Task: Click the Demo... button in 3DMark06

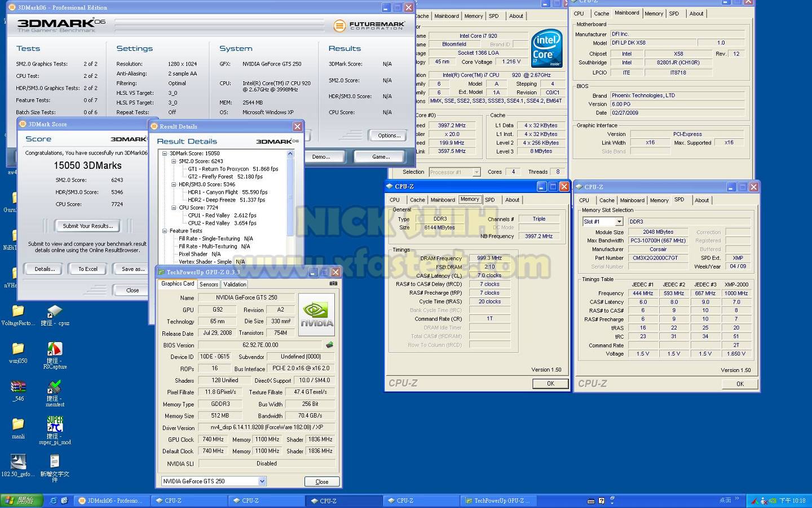Action: (x=321, y=157)
